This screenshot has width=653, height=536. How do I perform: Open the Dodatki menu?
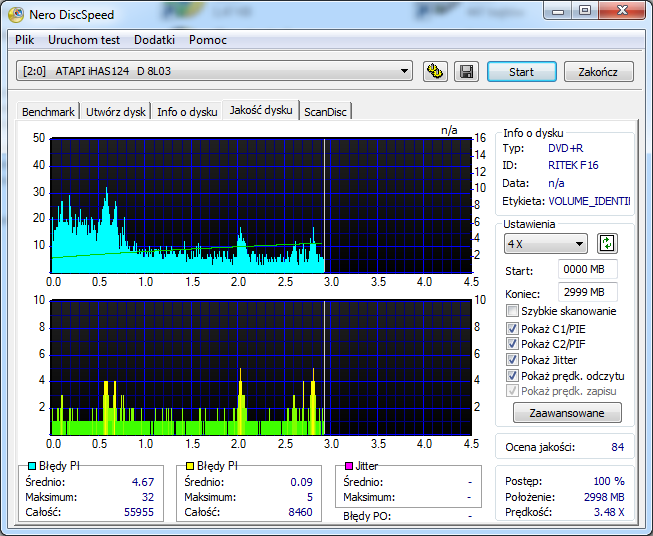154,40
